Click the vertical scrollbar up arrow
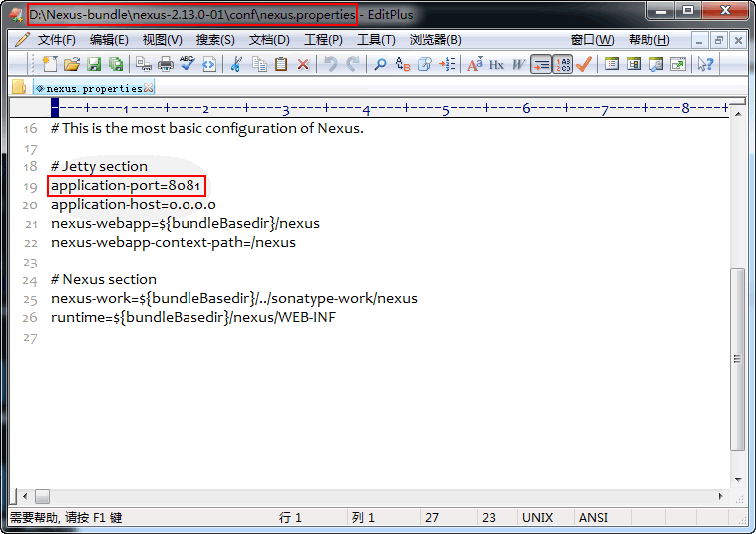756x534 pixels. pyautogui.click(x=738, y=114)
